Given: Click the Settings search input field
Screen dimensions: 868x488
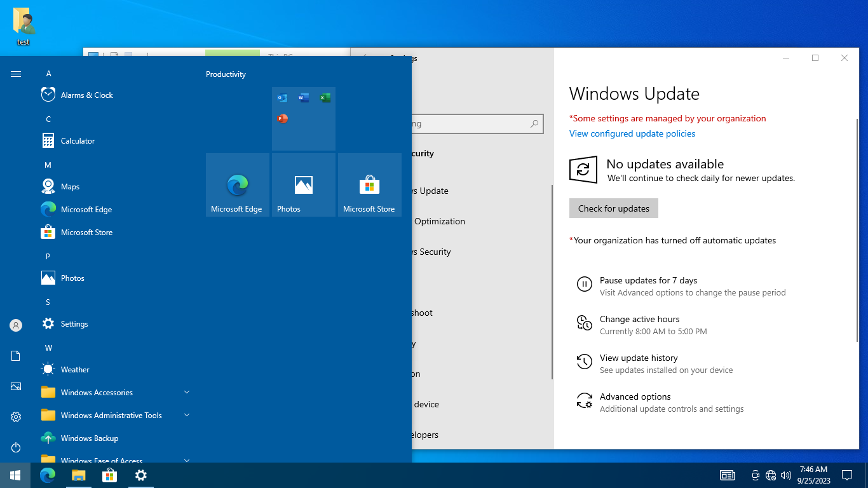Looking at the screenshot, I should click(x=470, y=124).
